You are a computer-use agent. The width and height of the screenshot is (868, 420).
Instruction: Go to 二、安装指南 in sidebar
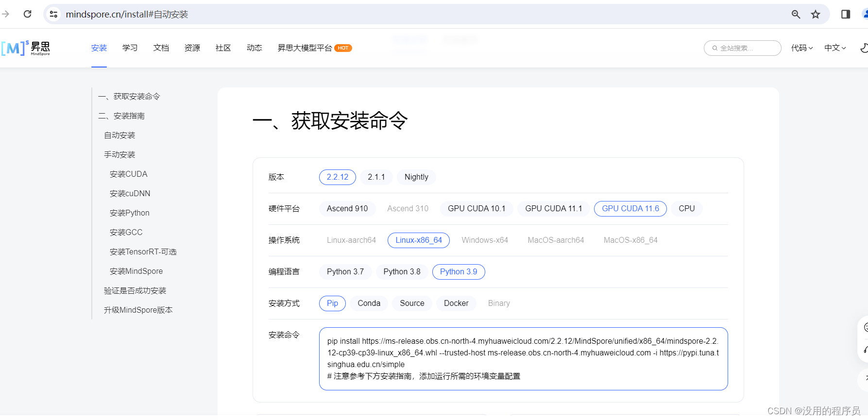[x=121, y=116]
